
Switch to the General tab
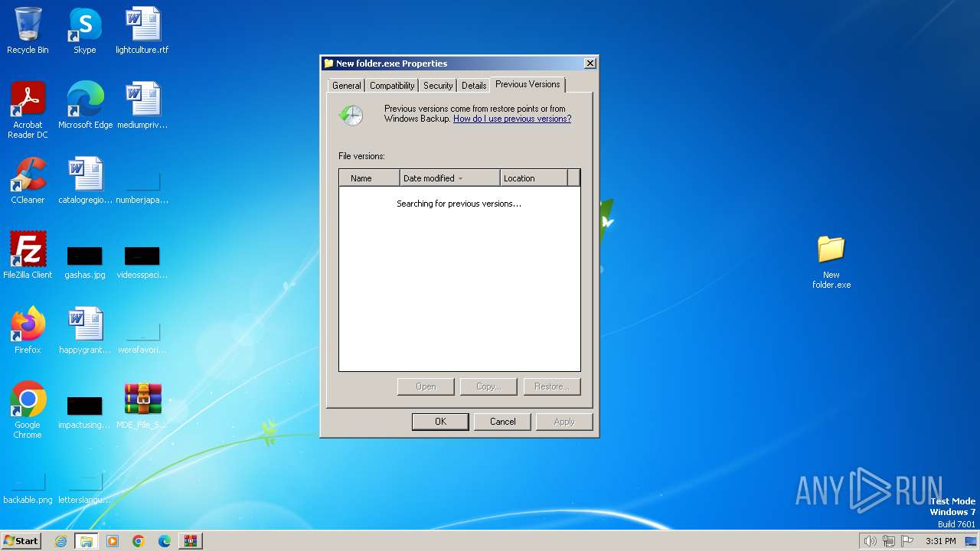coord(346,86)
